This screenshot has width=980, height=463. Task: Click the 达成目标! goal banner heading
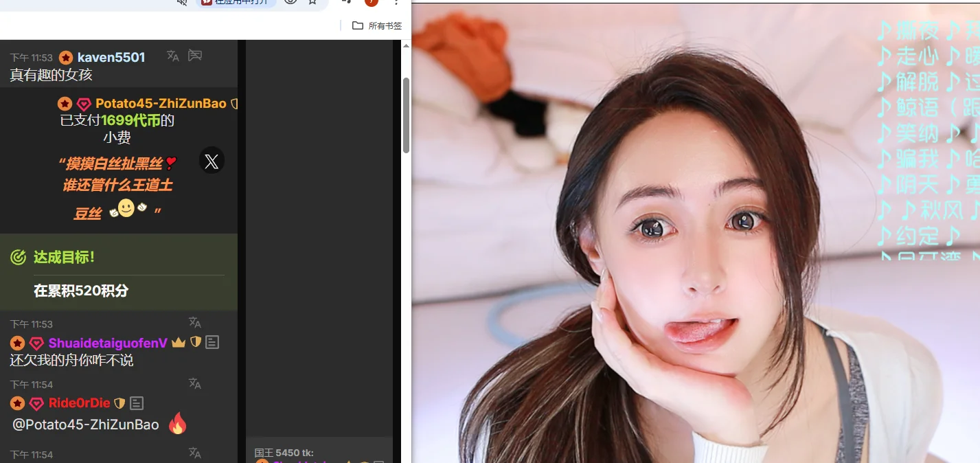(x=64, y=258)
